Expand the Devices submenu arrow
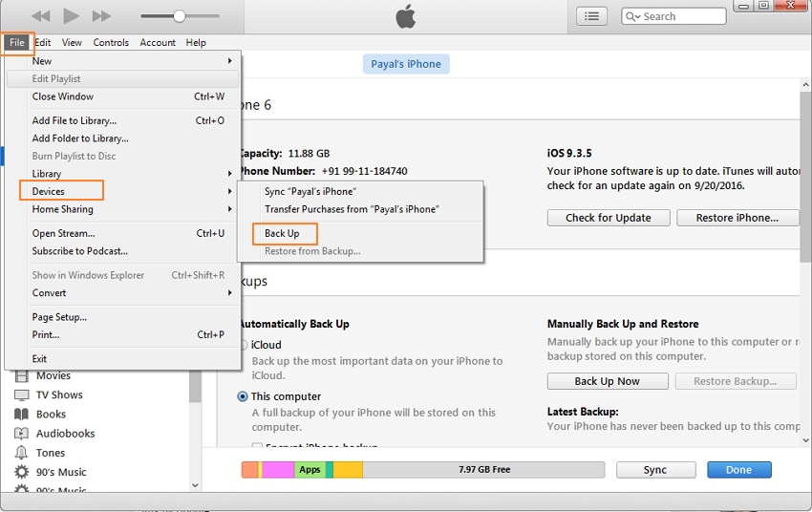 click(x=229, y=192)
